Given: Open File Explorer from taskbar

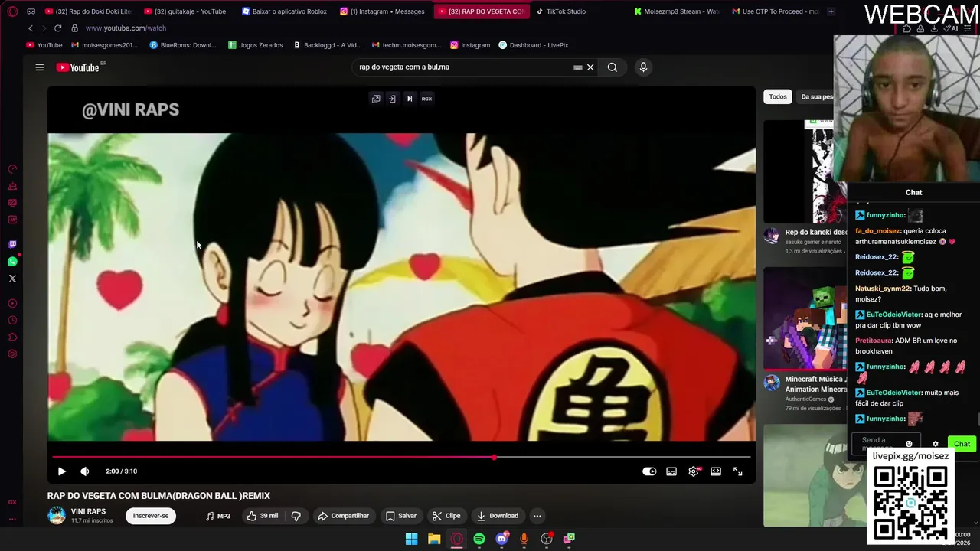Looking at the screenshot, I should tap(434, 539).
